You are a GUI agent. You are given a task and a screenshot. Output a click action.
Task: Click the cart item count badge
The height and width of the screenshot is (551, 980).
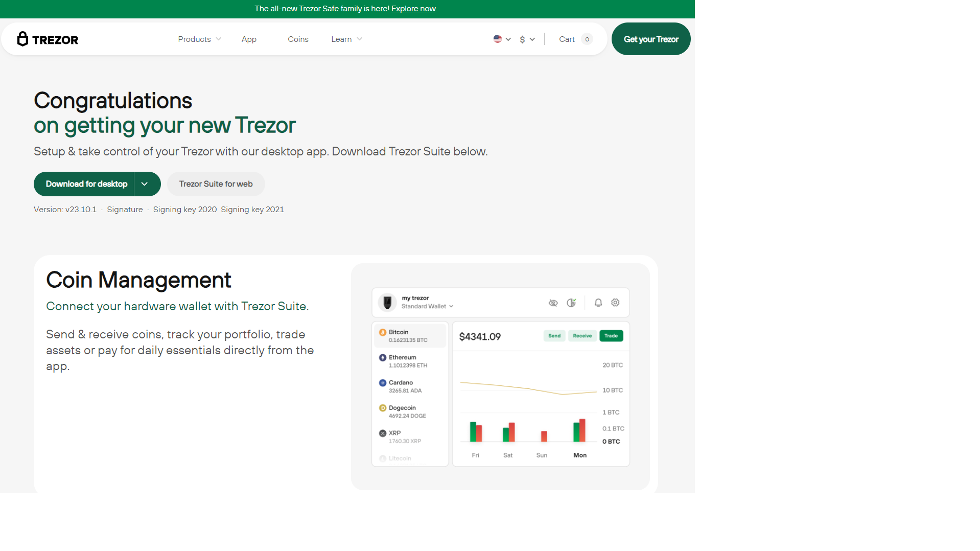pos(587,39)
